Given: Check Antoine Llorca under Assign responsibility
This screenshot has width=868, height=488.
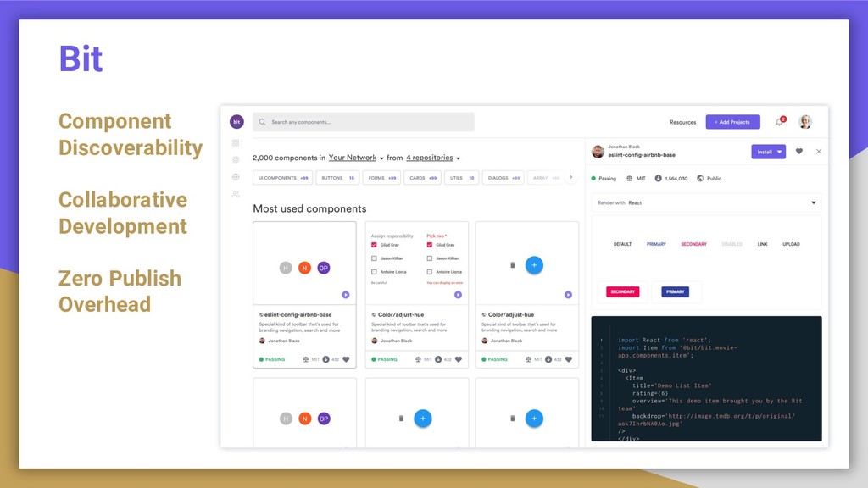Looking at the screenshot, I should point(374,272).
